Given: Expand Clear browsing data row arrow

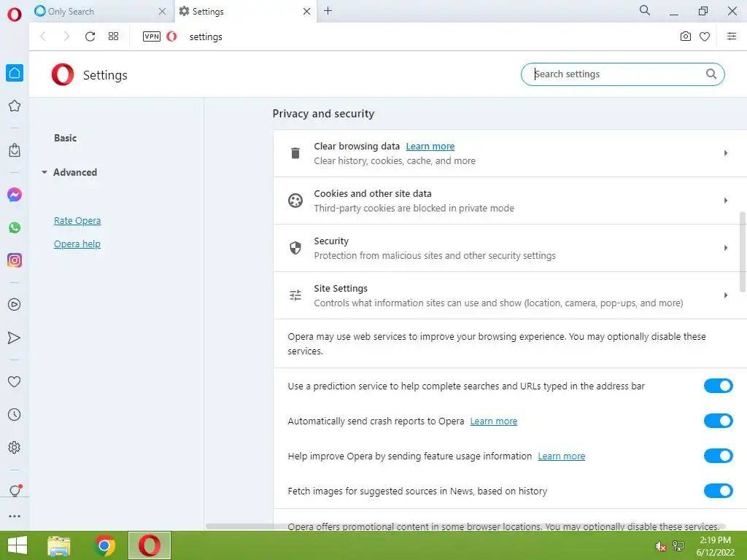Looking at the screenshot, I should click(726, 153).
